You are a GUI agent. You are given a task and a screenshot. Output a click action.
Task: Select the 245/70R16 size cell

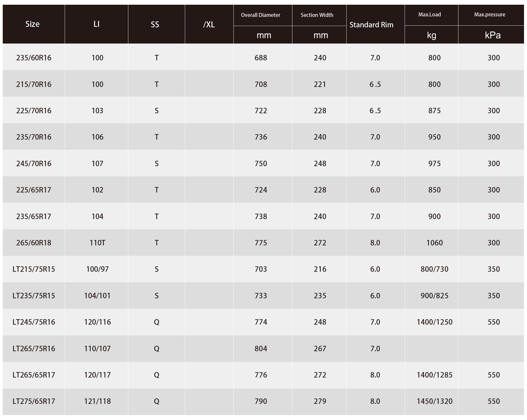[x=34, y=163]
